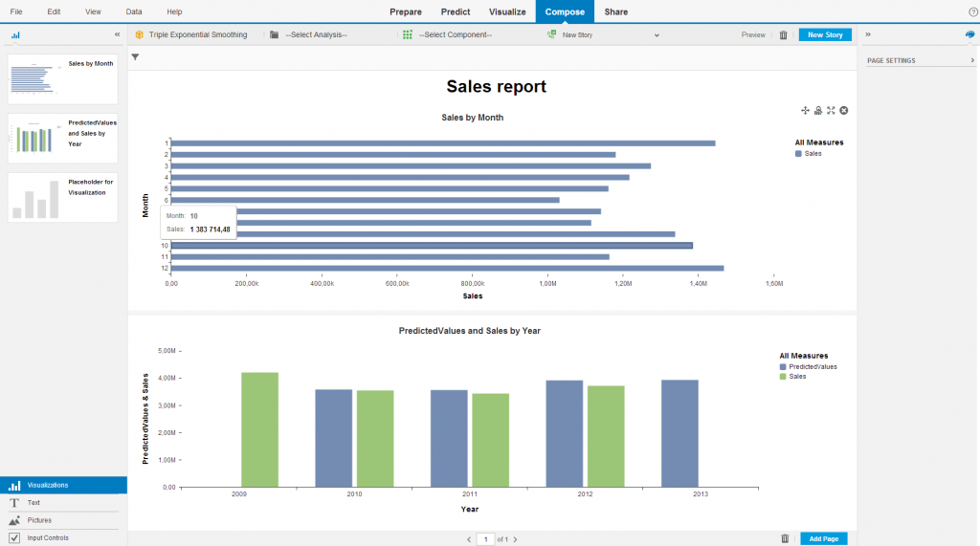Image resolution: width=980 pixels, height=546 pixels.
Task: Expand the Page Settings section
Action: click(x=971, y=60)
